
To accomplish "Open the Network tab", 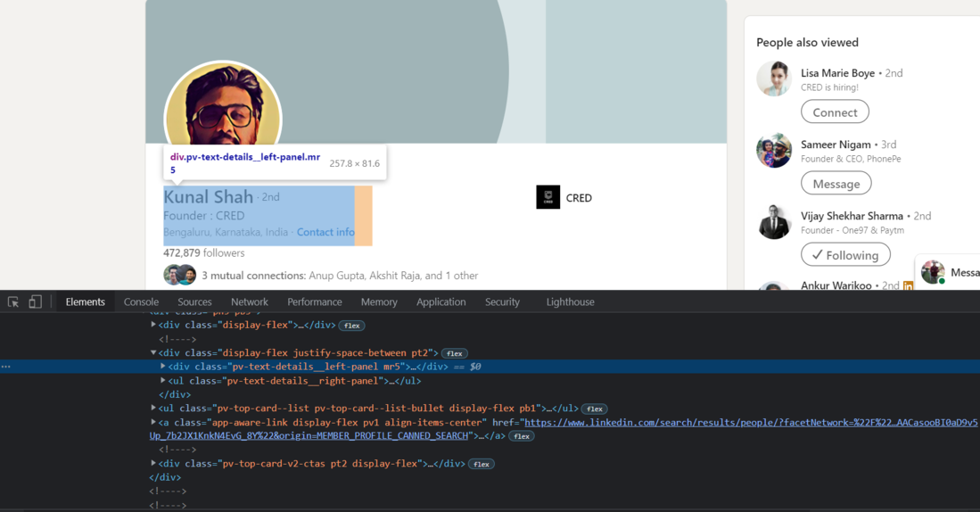I will click(250, 302).
